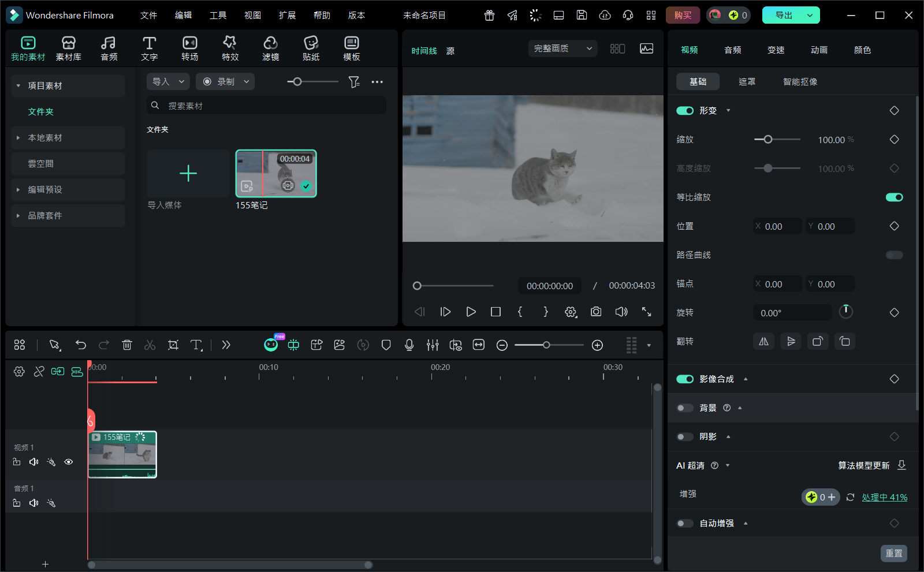924x572 pixels.
Task: Disable the 形变 transform toggle
Action: (x=685, y=111)
